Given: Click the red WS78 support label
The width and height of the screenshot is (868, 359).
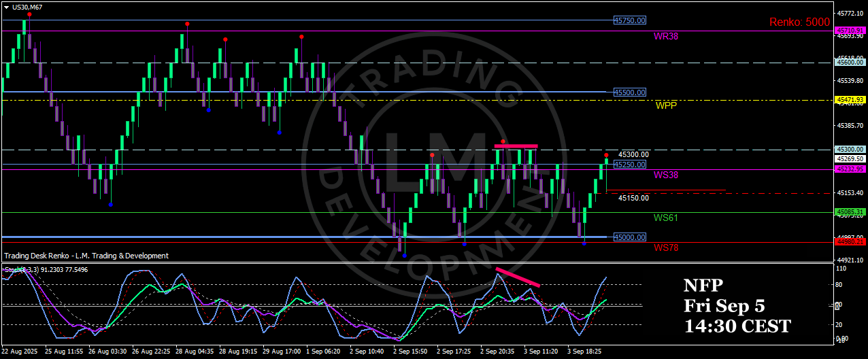Looking at the screenshot, I should pyautogui.click(x=665, y=247).
